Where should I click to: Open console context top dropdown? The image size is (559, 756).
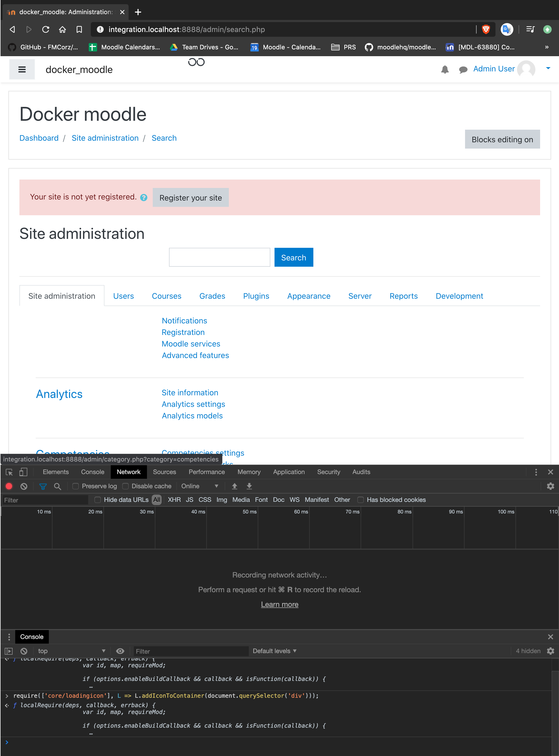tap(71, 651)
